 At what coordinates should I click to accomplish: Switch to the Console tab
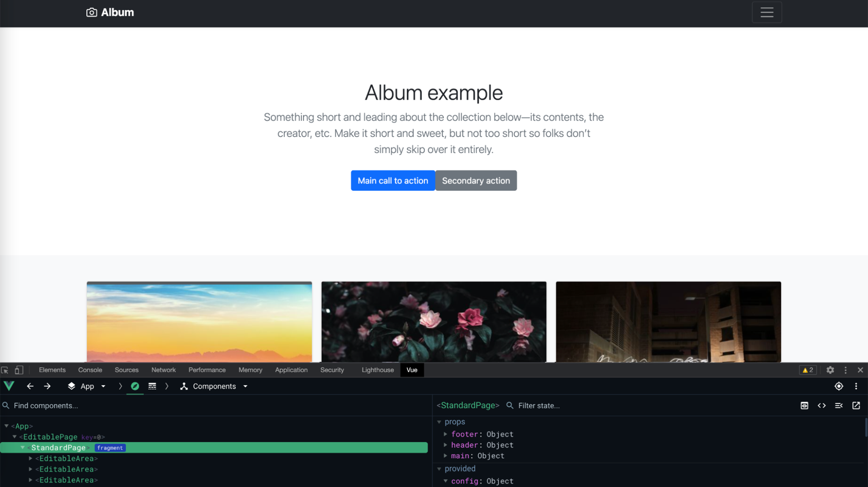coord(90,369)
